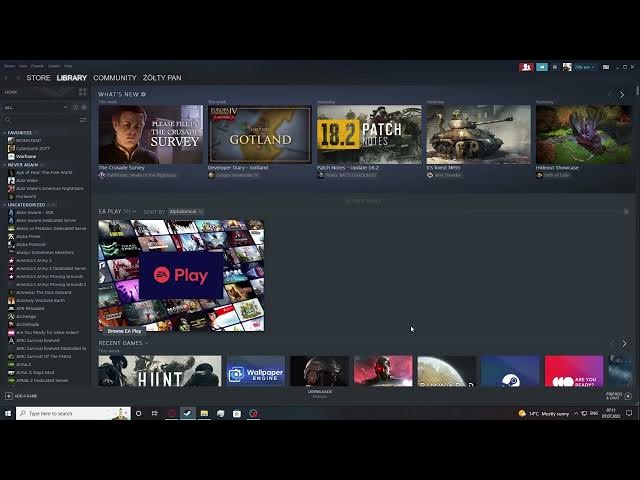Click Windows taskbar search box

[73, 413]
